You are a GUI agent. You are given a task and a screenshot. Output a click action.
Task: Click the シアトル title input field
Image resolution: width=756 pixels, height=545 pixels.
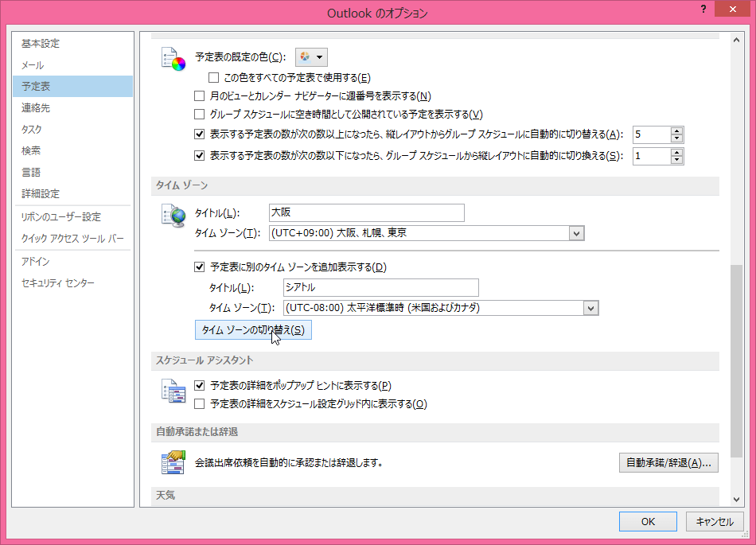point(381,288)
